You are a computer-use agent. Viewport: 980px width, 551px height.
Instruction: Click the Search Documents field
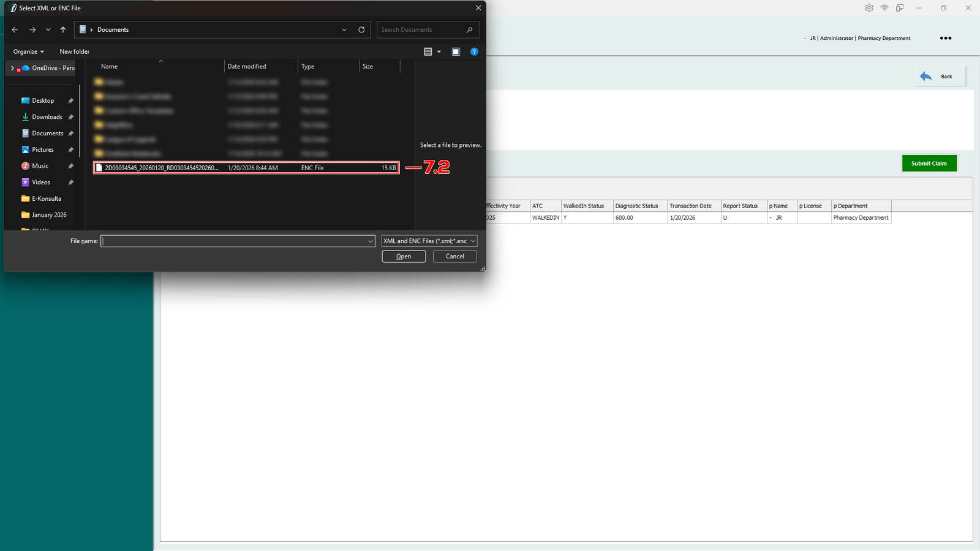(421, 29)
